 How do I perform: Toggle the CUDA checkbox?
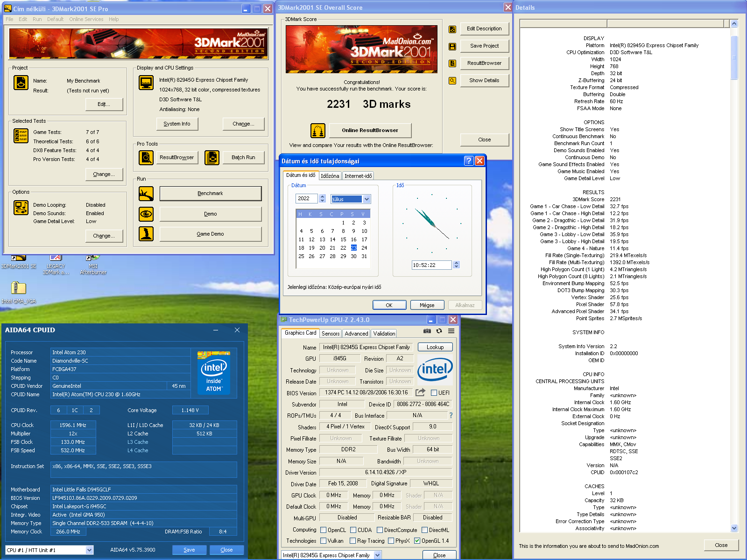(353, 530)
